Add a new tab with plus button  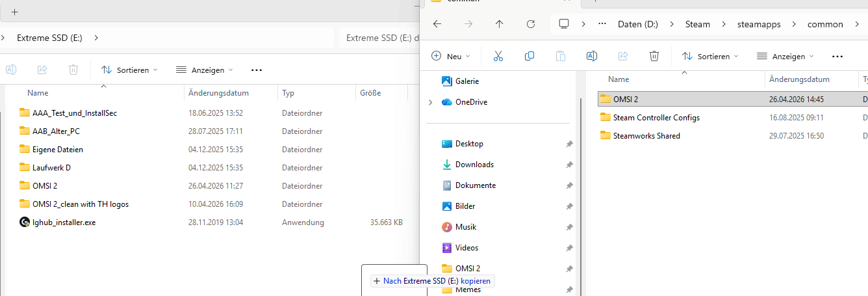pyautogui.click(x=14, y=12)
